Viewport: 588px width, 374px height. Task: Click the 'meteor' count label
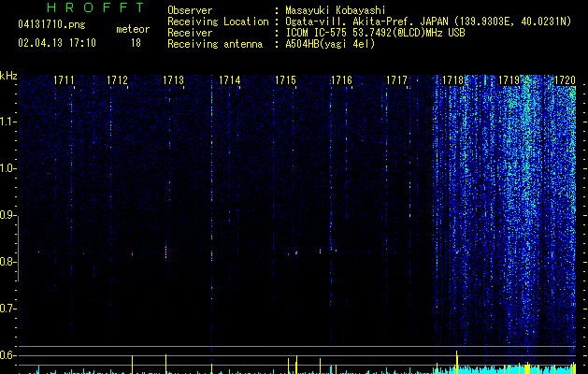[x=133, y=29]
